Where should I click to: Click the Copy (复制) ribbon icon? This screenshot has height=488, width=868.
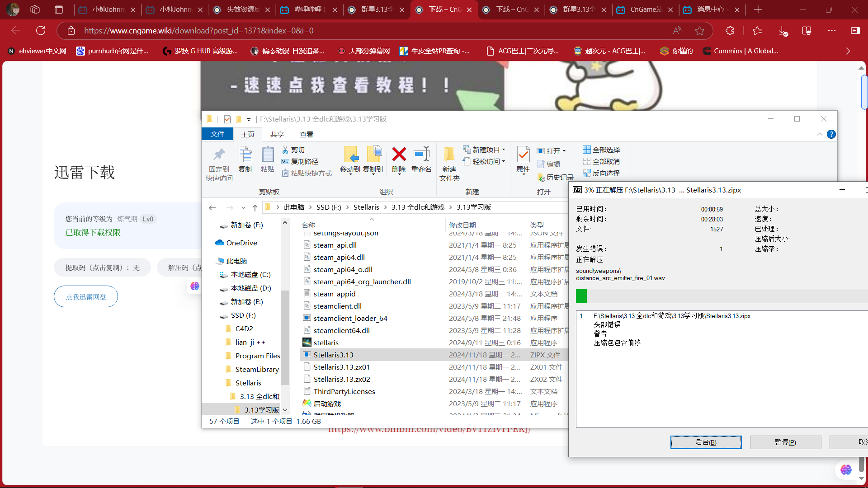245,155
